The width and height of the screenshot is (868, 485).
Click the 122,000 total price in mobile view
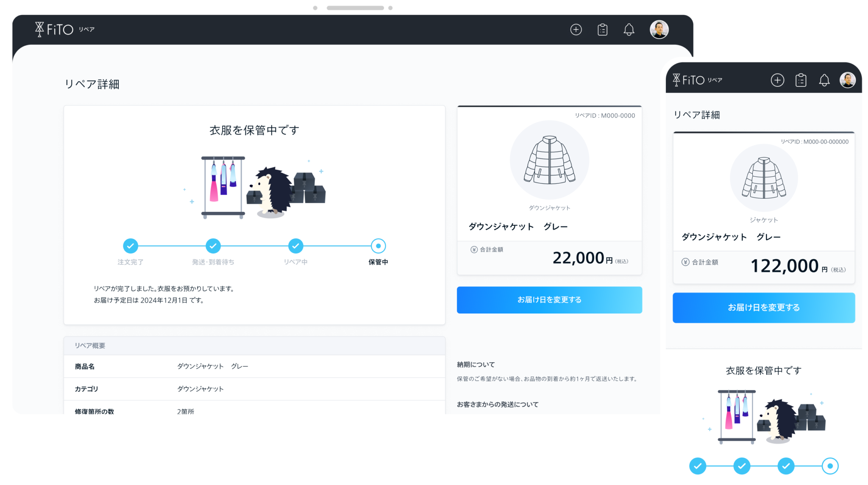[x=784, y=266]
